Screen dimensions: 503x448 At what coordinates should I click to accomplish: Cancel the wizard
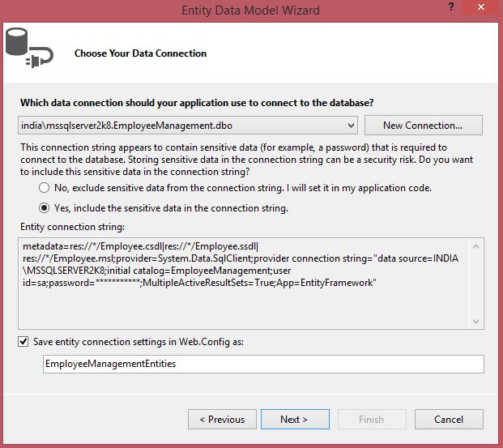coord(448,420)
